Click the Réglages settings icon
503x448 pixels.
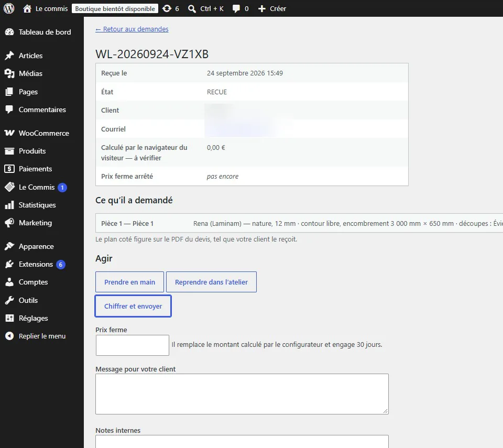[9, 318]
